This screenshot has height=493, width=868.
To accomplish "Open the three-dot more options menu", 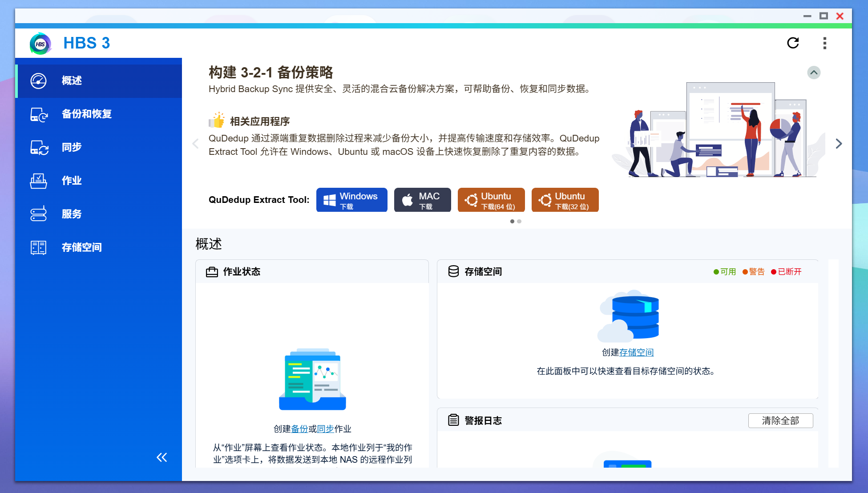I will [x=824, y=43].
